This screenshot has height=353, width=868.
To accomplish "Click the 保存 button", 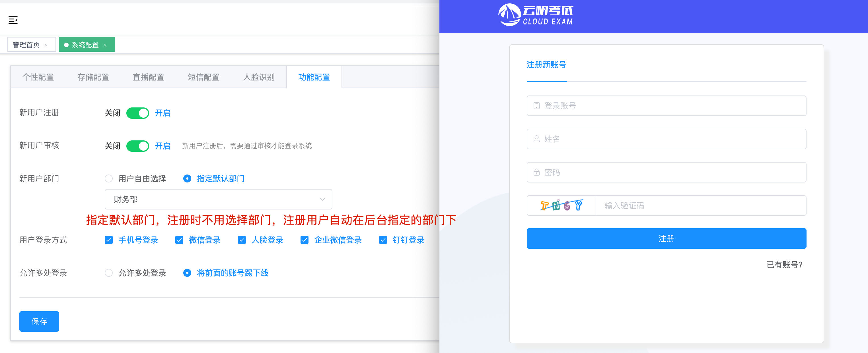I will click(x=39, y=321).
